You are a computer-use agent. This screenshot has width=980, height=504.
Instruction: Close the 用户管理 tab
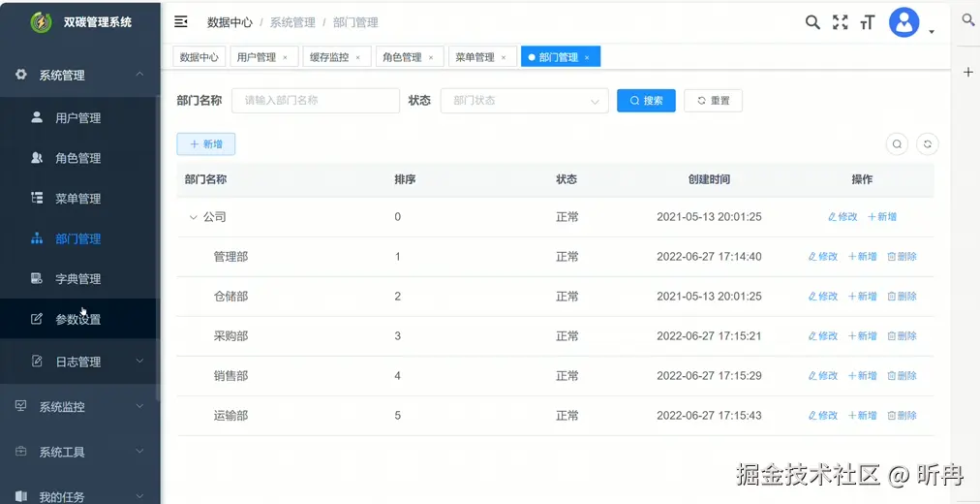click(285, 57)
